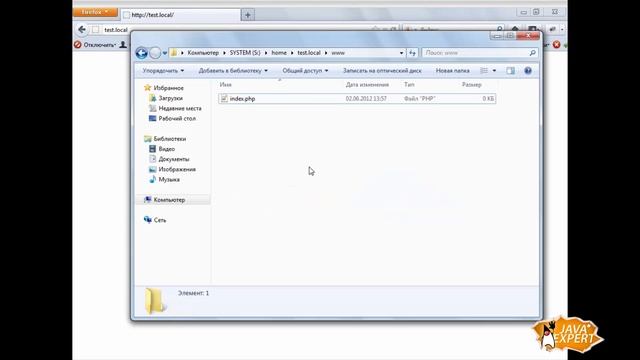The height and width of the screenshot is (360, 640).
Task: Expand the arrow after Компьютер in the breadcrumb
Action: coord(224,53)
